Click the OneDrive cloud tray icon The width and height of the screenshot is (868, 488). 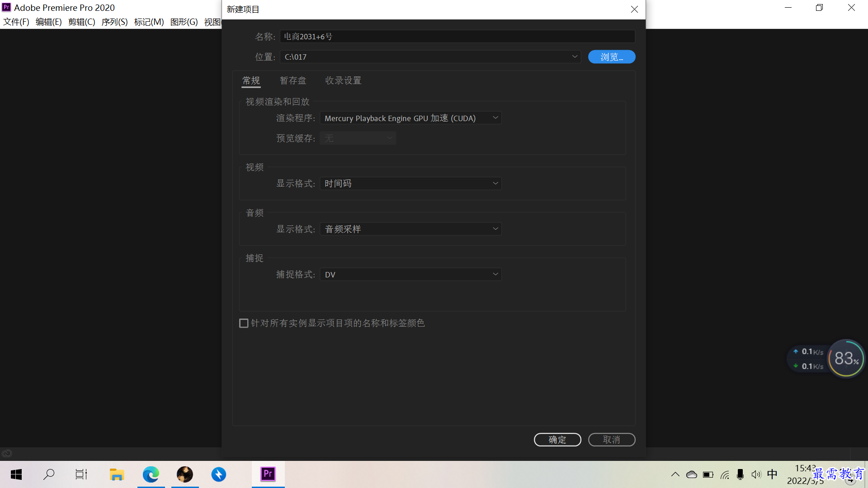point(692,474)
